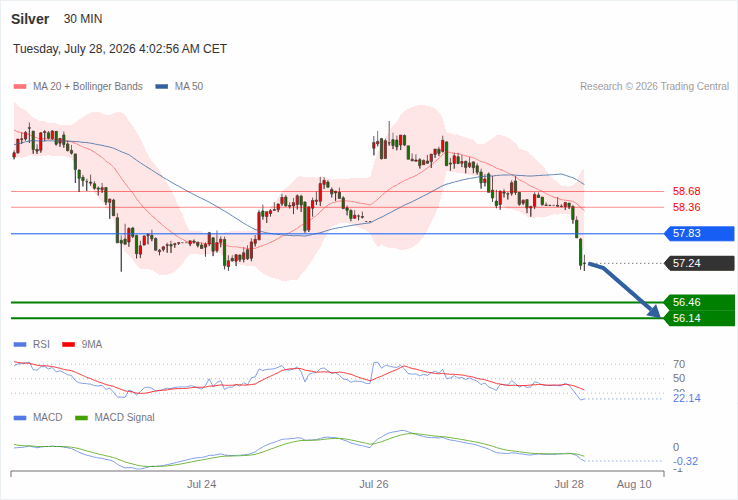Click the Aug 10 date axis marker
The height and width of the screenshot is (500, 738).
pyautogui.click(x=634, y=484)
